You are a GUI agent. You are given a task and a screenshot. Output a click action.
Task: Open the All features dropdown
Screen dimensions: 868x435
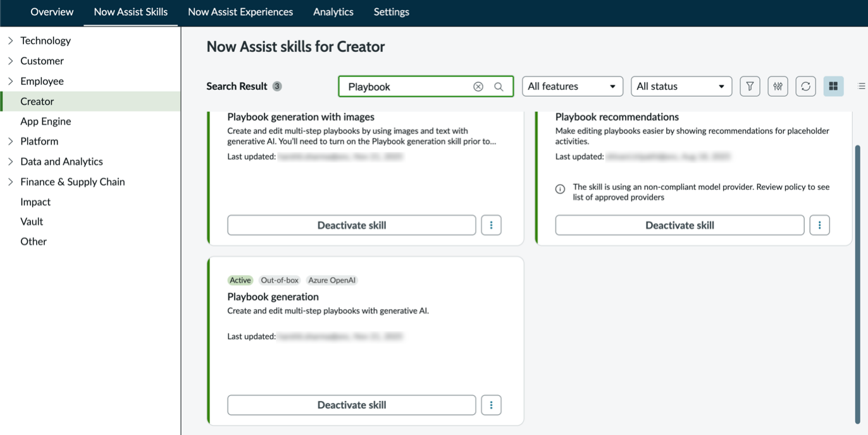(573, 87)
